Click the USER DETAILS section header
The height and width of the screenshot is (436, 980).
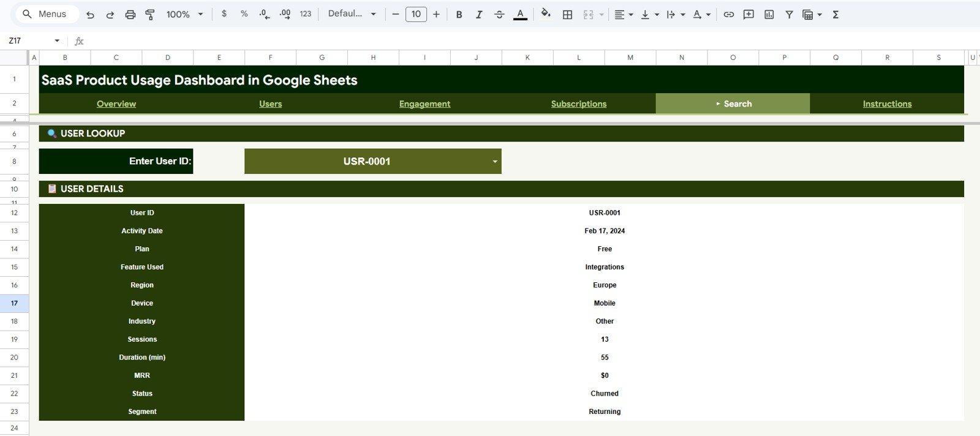pos(501,189)
